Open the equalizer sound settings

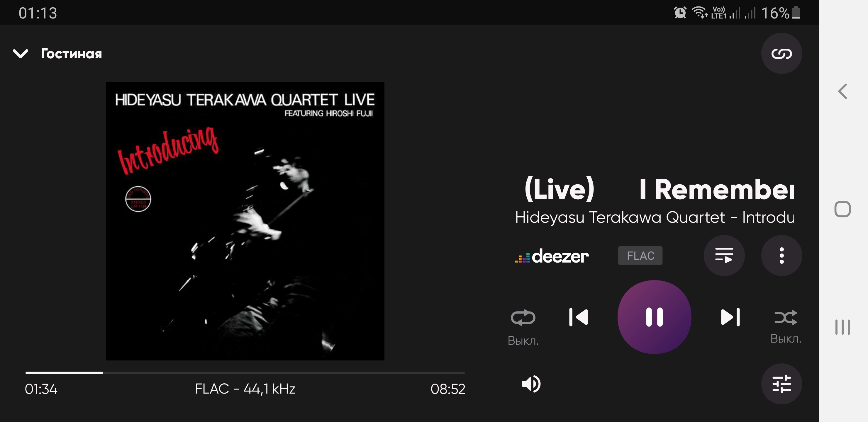pos(781,384)
